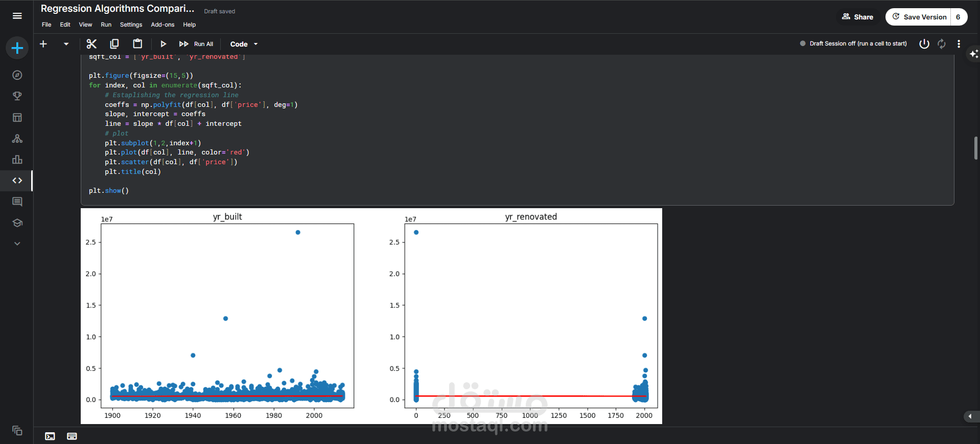Click the Share button
The height and width of the screenshot is (444, 980).
pos(858,17)
